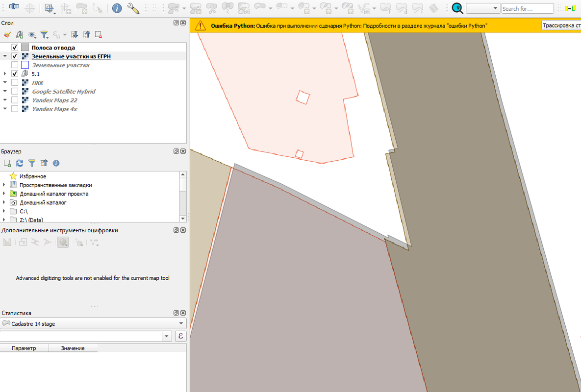Open Cadastre 14 stage layer dropdown

[93, 323]
